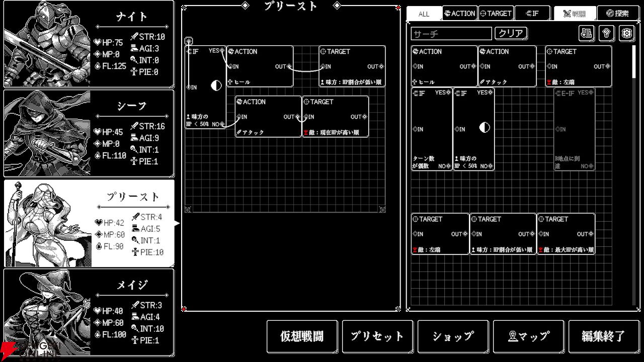
Task: Click crosshair icon of editor 敵:現在HPが高い順 TARGET
Action: (306, 102)
